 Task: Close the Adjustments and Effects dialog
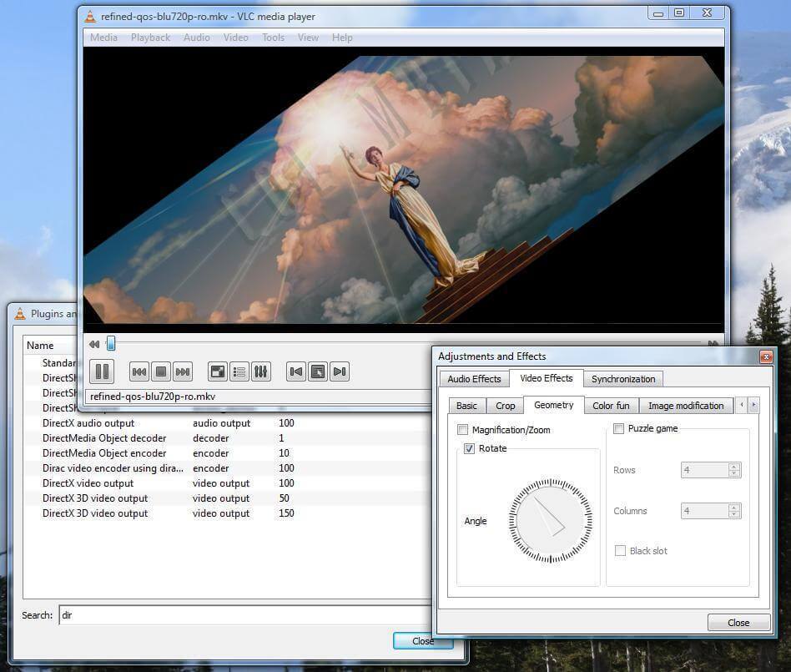(x=738, y=622)
